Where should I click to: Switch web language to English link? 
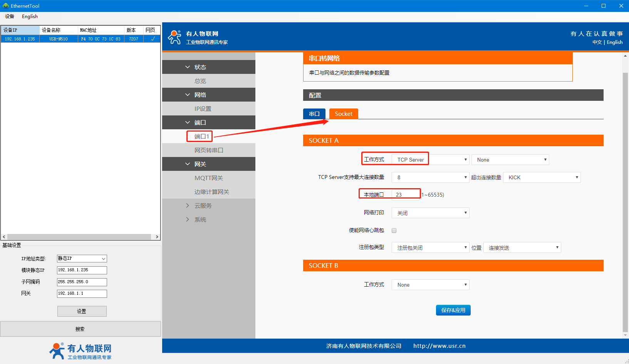pyautogui.click(x=614, y=42)
